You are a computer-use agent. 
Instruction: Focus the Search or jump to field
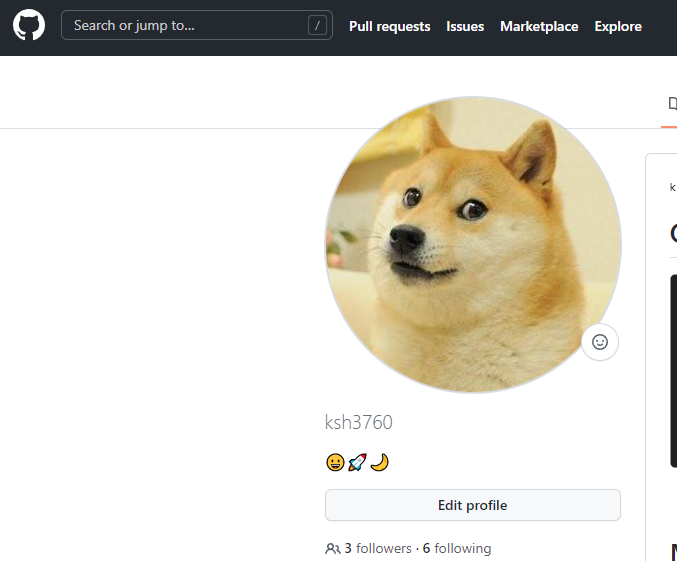coord(197,25)
